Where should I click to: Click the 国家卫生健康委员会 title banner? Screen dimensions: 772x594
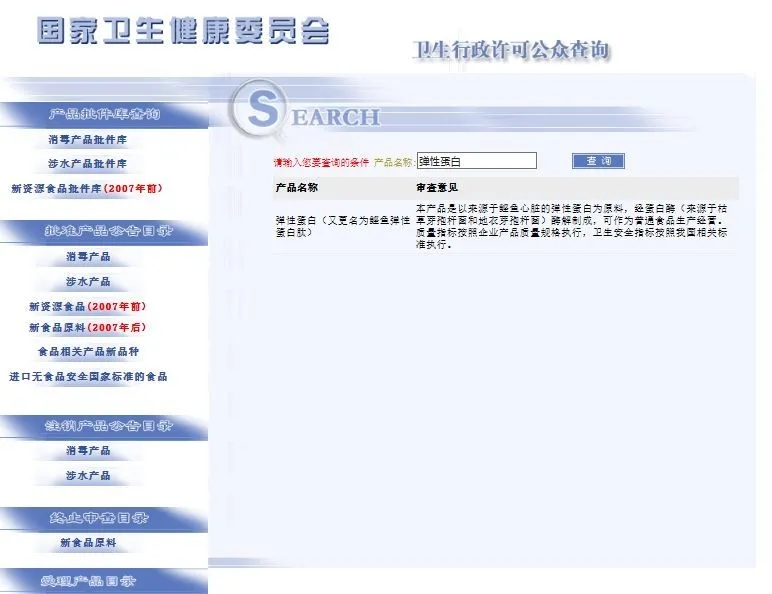click(183, 31)
